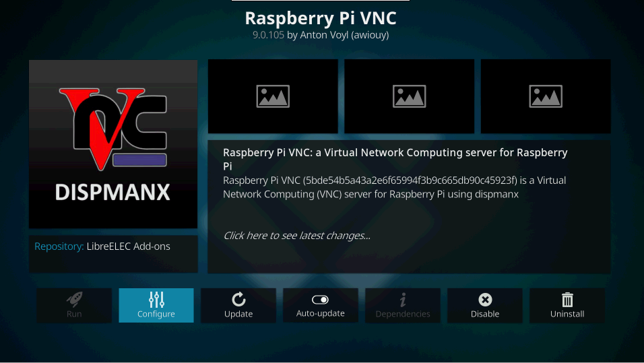Uninstall the add-on via trash button
The image size is (644, 363).
567,305
